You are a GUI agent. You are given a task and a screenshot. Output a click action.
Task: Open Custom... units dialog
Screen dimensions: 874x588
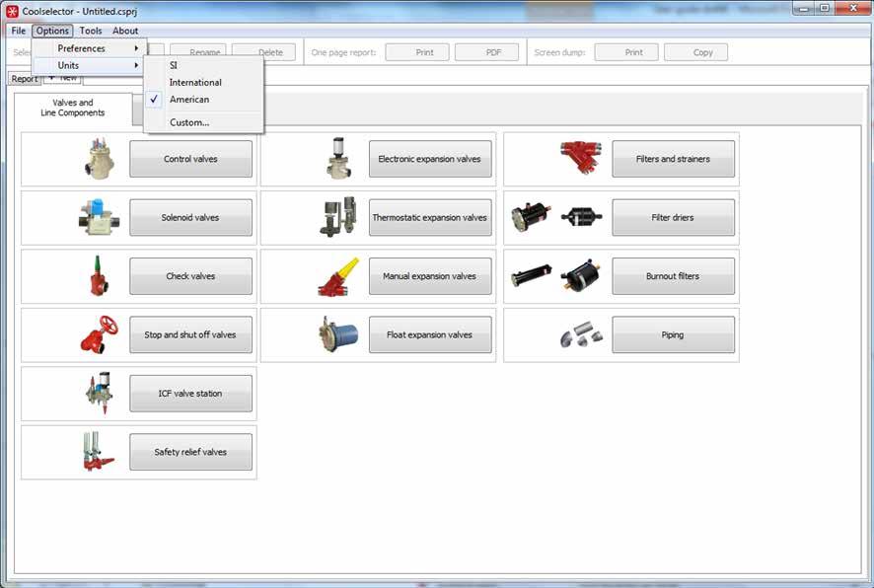click(x=203, y=122)
